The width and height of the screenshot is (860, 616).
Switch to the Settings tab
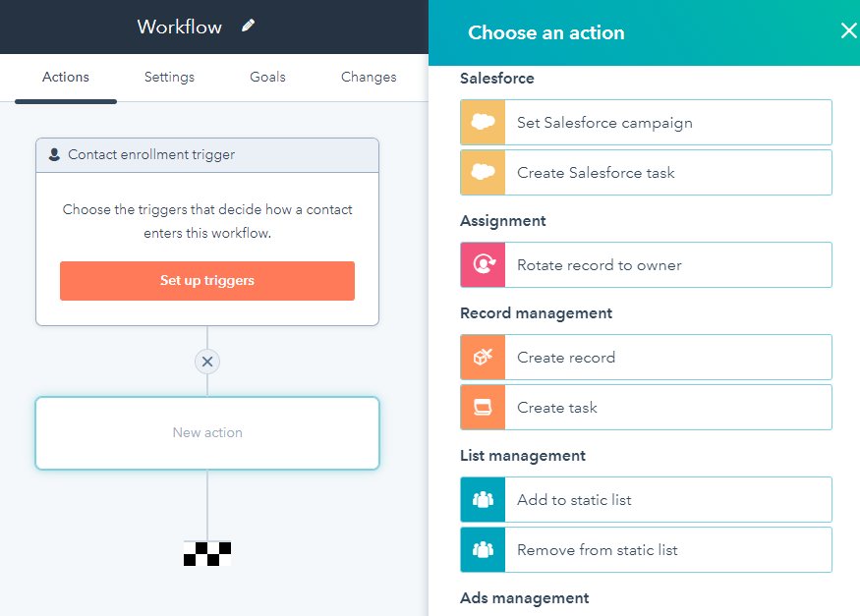click(169, 78)
